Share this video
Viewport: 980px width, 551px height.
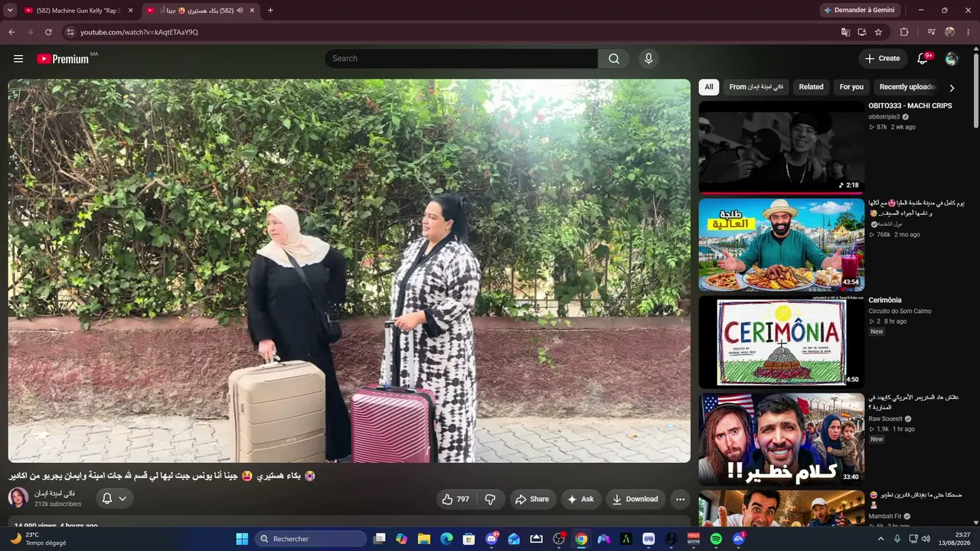pyautogui.click(x=532, y=499)
